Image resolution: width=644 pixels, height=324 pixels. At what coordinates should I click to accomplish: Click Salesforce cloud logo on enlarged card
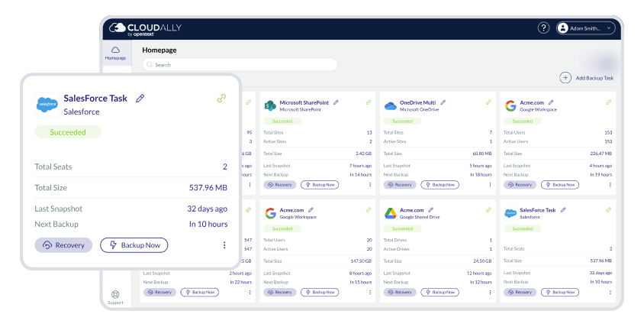(x=47, y=105)
